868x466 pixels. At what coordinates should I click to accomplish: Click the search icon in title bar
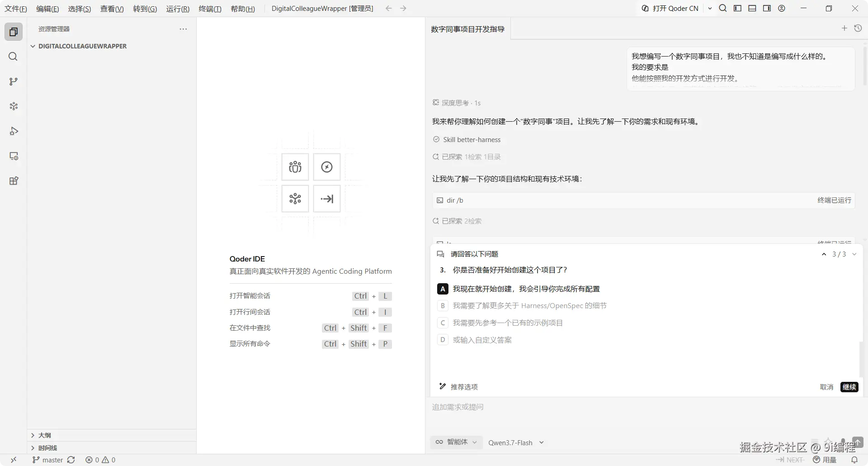tap(723, 8)
